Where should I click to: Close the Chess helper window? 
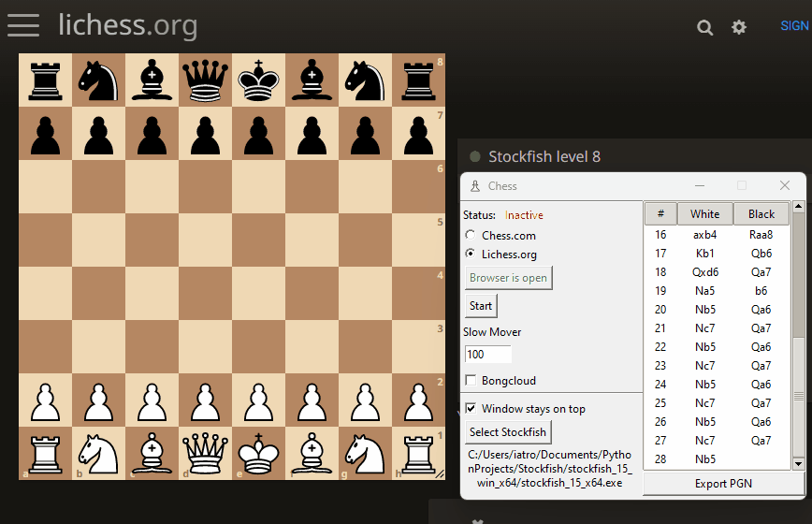coord(785,185)
